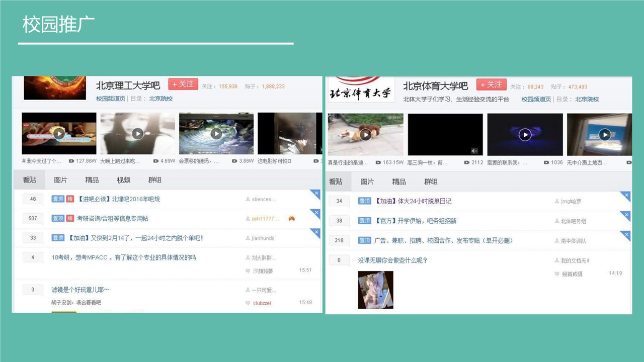Open author pyh11777 profile
The width and height of the screenshot is (644, 362).
(266, 219)
